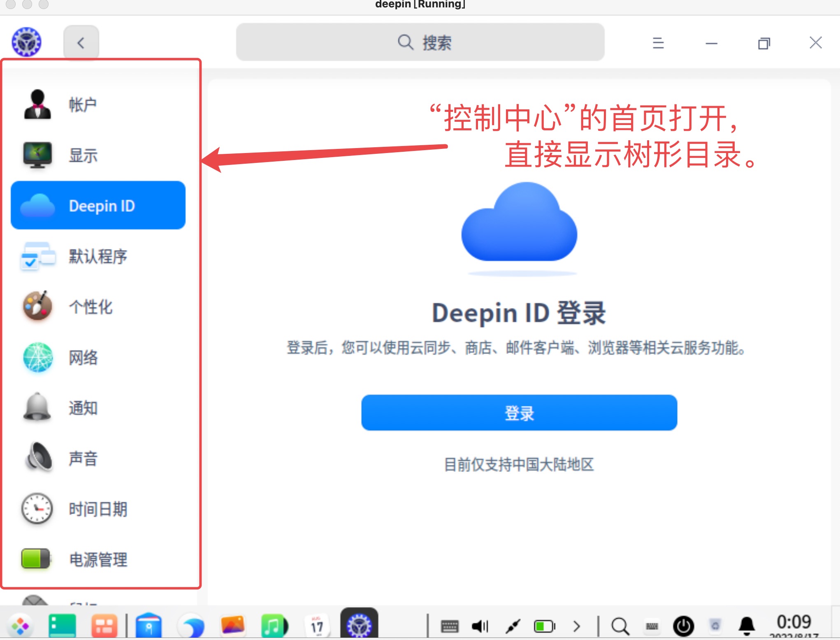
Task: Select 通知 notification settings
Action: point(82,408)
